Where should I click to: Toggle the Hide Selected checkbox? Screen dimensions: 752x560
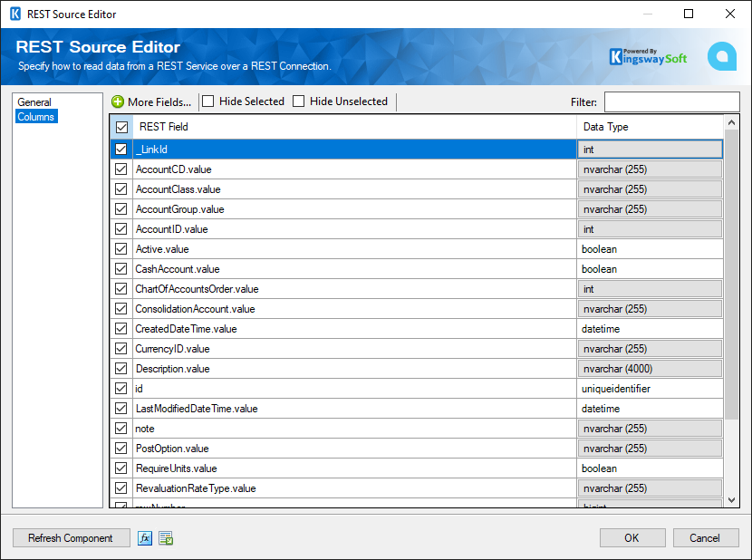[x=208, y=101]
